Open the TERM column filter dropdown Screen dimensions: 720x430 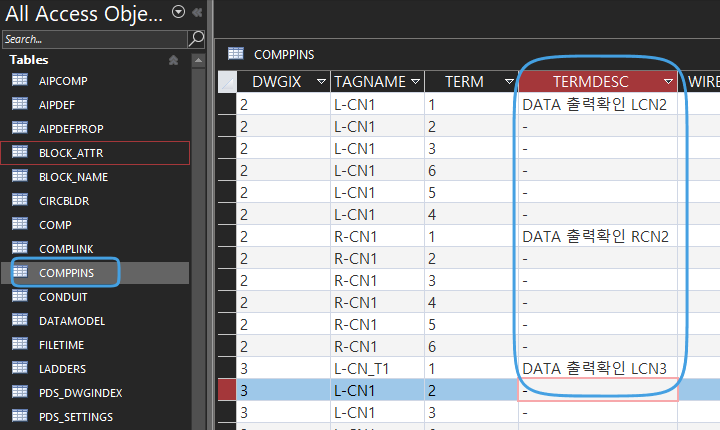[x=509, y=82]
